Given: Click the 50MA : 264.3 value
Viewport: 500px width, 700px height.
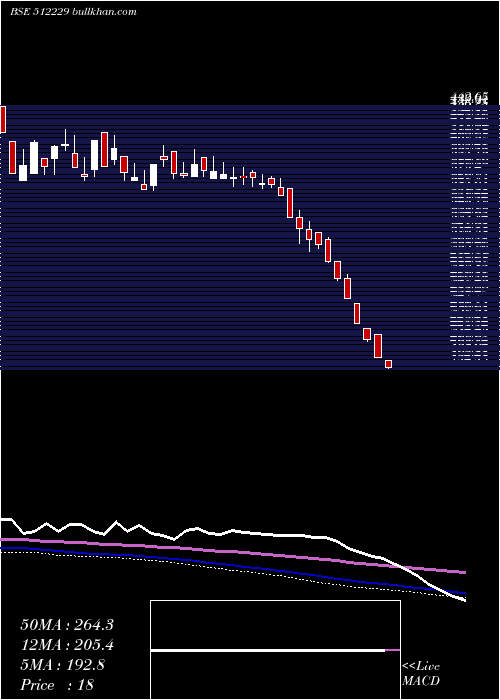Looking at the screenshot, I should pos(67,625).
